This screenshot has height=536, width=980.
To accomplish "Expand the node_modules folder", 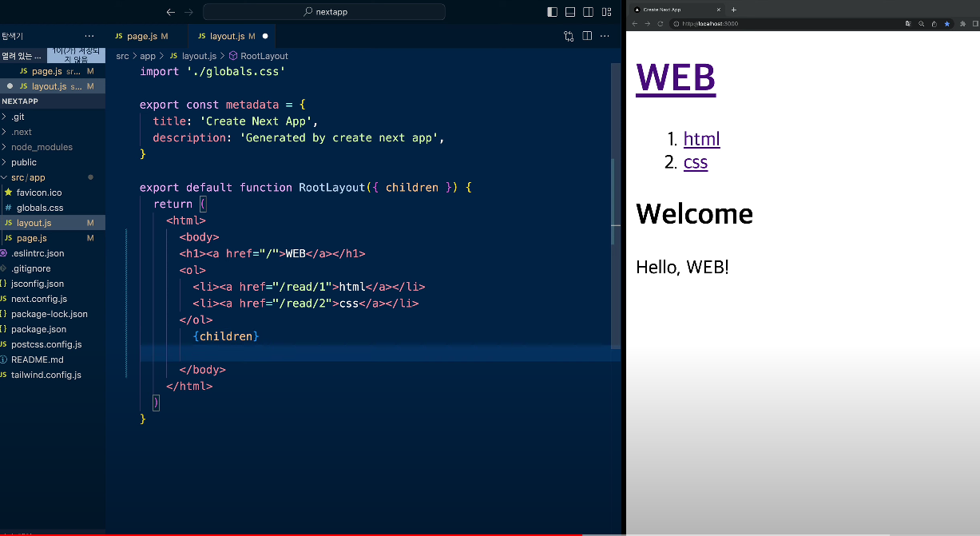I will pyautogui.click(x=53, y=147).
